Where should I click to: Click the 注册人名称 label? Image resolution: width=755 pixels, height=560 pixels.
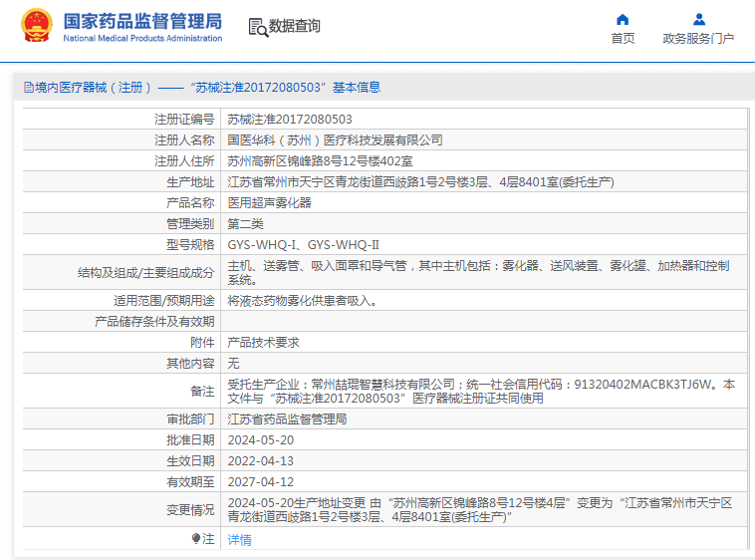coord(184,140)
